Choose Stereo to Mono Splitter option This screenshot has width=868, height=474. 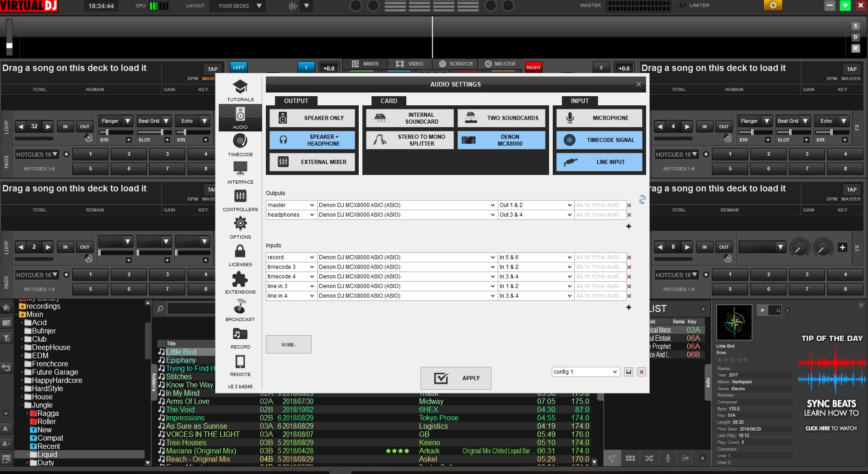coord(410,140)
